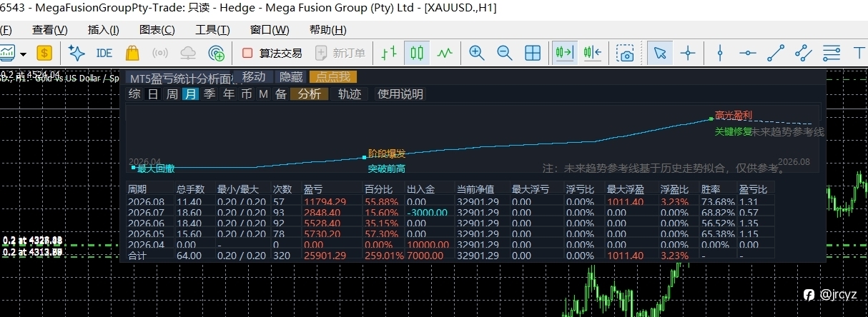Open the IDE MetaEditor button
Screen dimensions: 868x317
coord(104,53)
